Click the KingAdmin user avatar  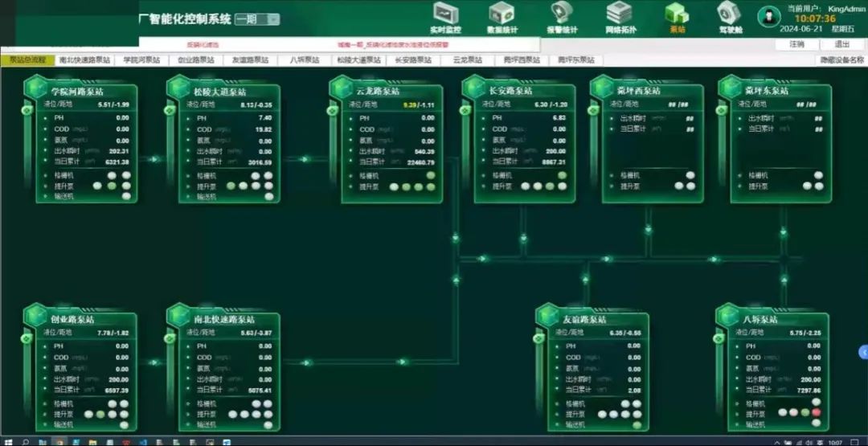[x=768, y=17]
